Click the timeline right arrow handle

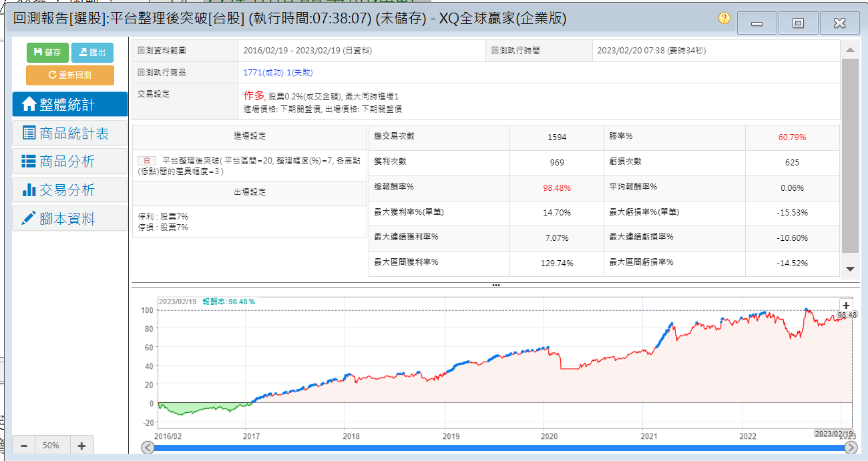point(851,448)
